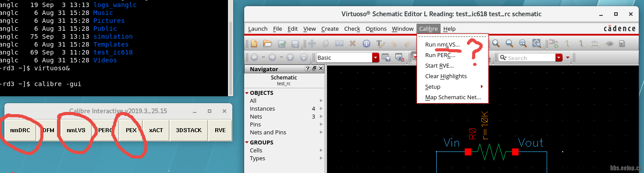
Task: Collapse the OBJECTS section in Navigator
Action: coord(247,93)
